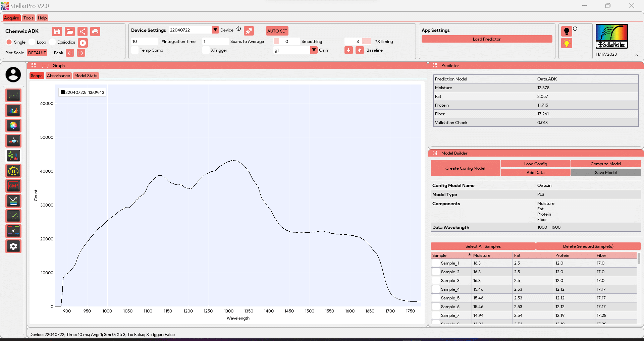Tick the Sample_4 row checkbox

(436, 289)
